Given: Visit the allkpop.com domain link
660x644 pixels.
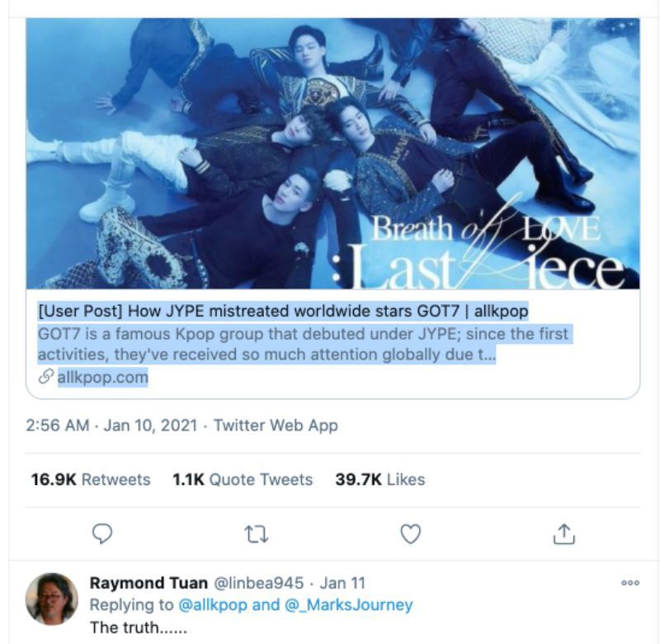Looking at the screenshot, I should tap(102, 378).
